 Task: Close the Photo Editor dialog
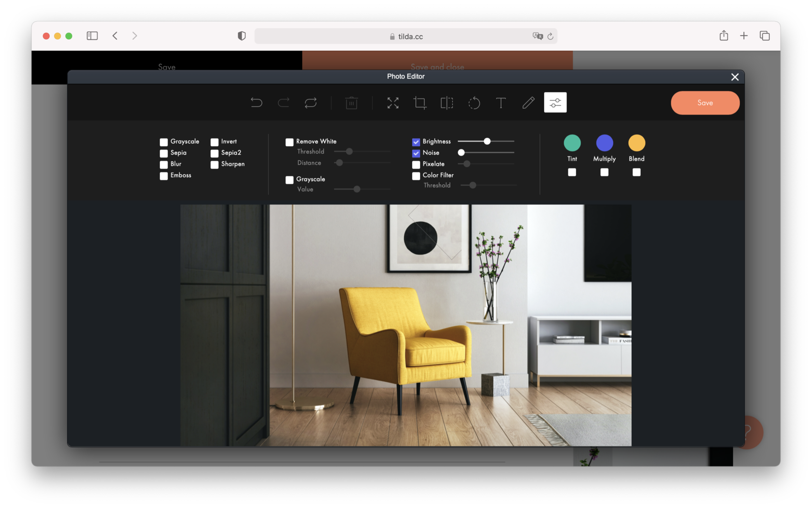tap(735, 77)
